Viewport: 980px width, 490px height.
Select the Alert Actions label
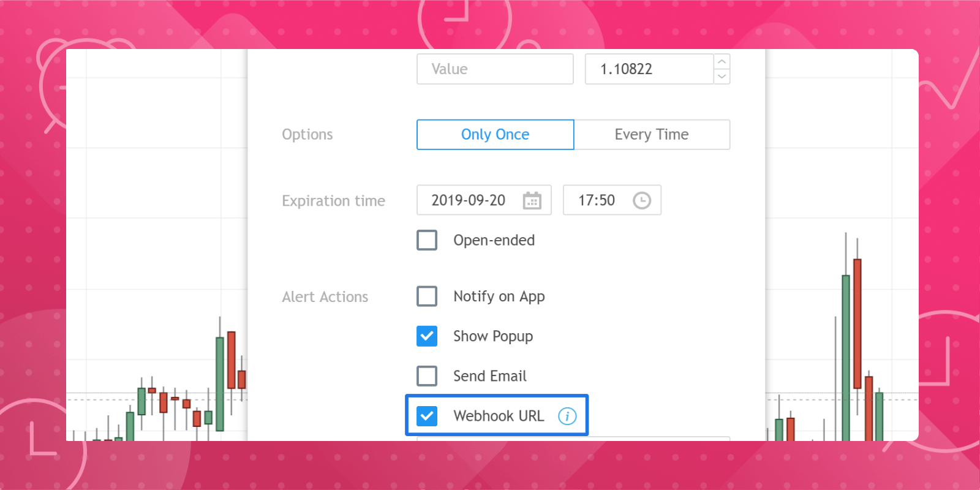tap(325, 297)
